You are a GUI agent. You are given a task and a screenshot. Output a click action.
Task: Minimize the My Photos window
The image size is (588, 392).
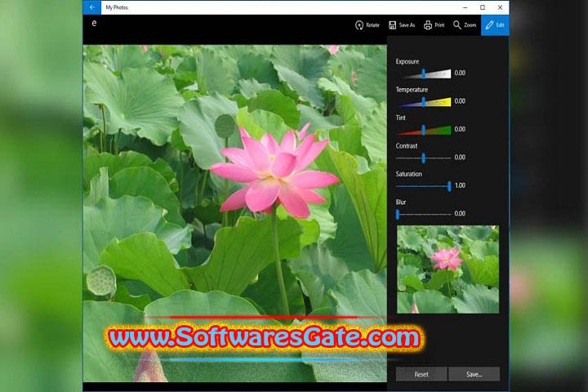[x=465, y=7]
